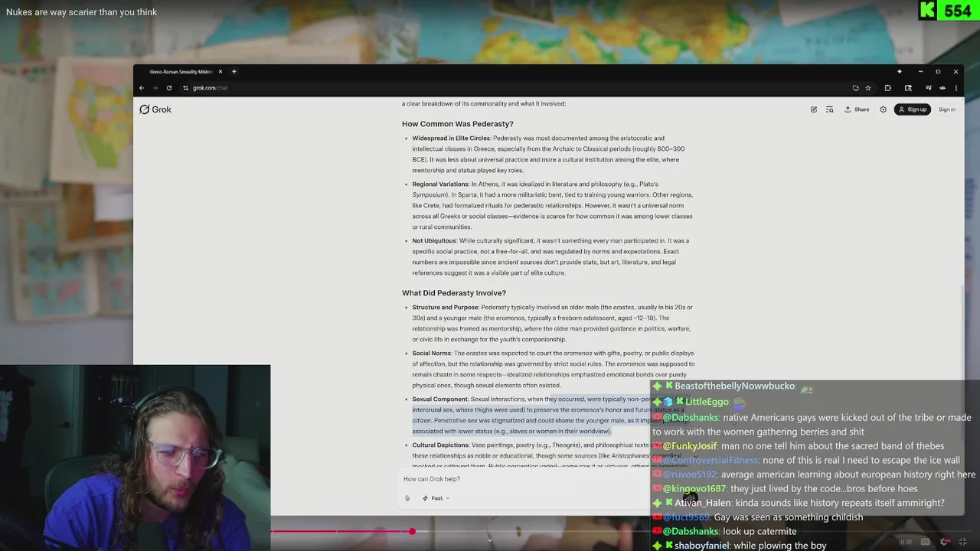Bookmark this page with the star

click(x=868, y=88)
